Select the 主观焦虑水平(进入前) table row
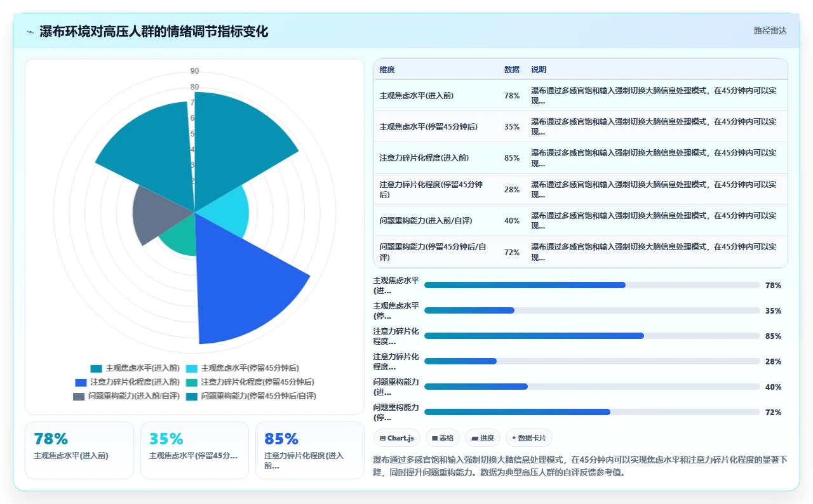 coord(581,96)
